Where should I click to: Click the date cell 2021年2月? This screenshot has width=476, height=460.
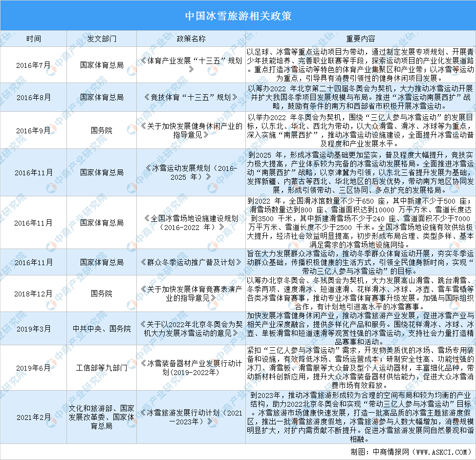click(33, 417)
